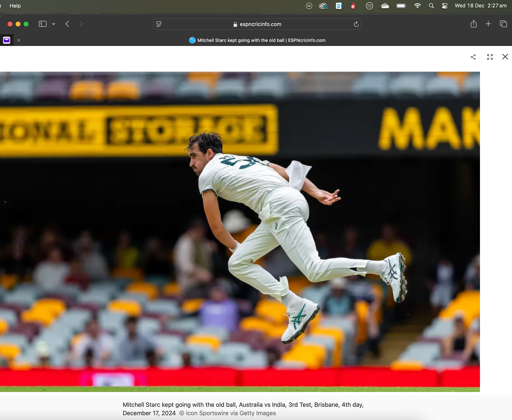Close the photo viewer overlay
This screenshot has width=512, height=420.
click(505, 57)
